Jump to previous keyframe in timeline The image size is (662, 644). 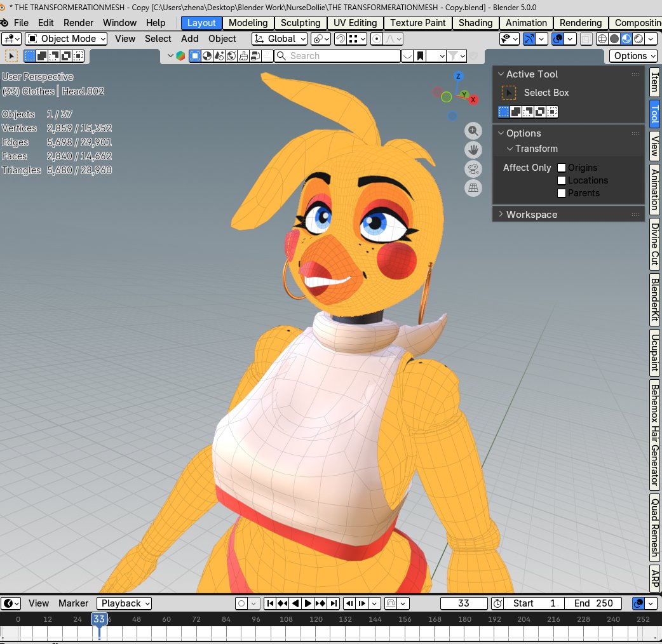click(x=283, y=603)
